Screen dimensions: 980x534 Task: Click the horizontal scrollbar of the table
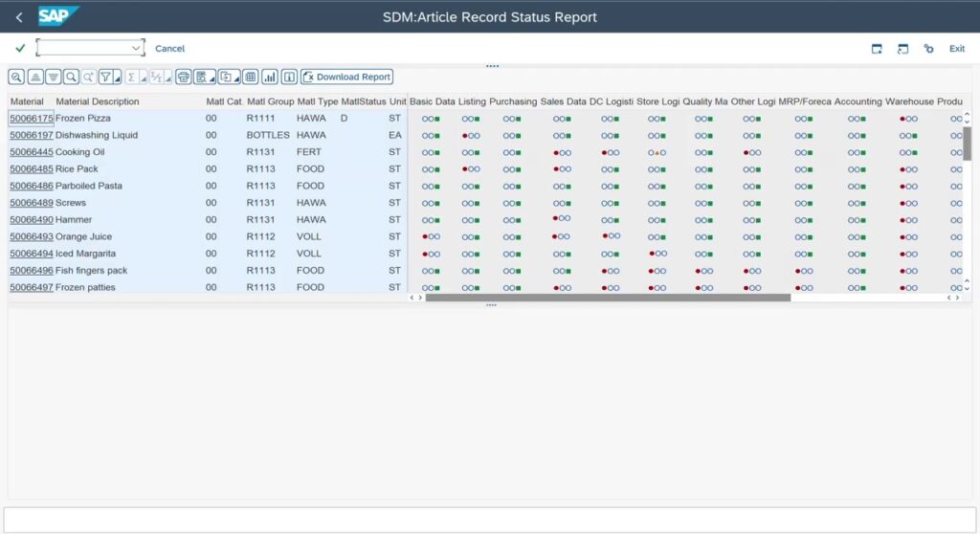click(x=608, y=298)
